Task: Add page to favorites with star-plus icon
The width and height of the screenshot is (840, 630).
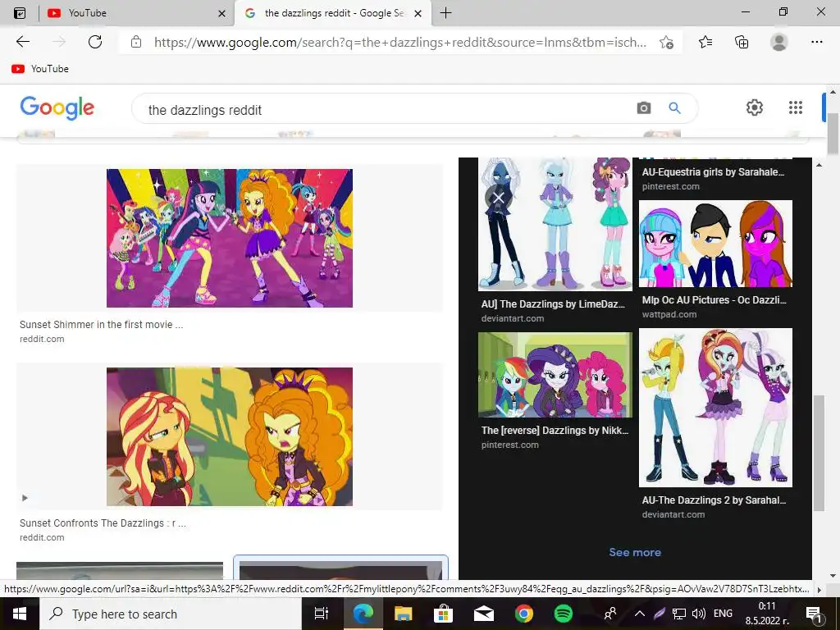Action: tap(666, 42)
